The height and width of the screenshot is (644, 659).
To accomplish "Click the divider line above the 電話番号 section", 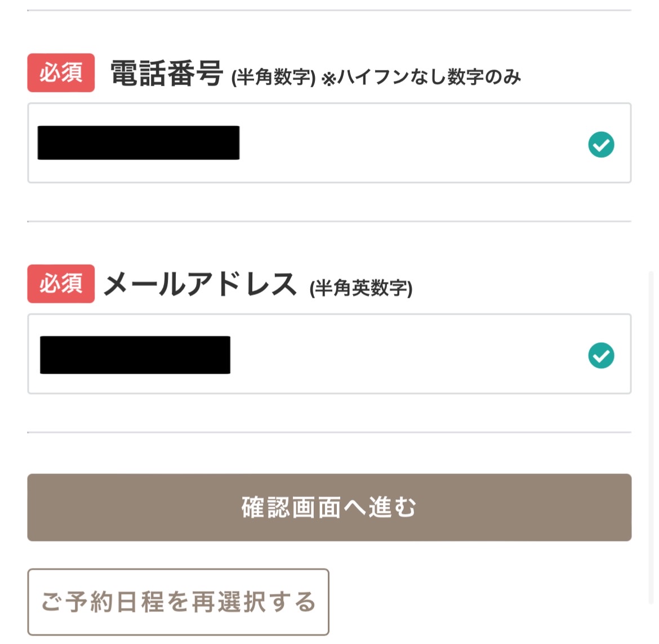I will pyautogui.click(x=329, y=11).
